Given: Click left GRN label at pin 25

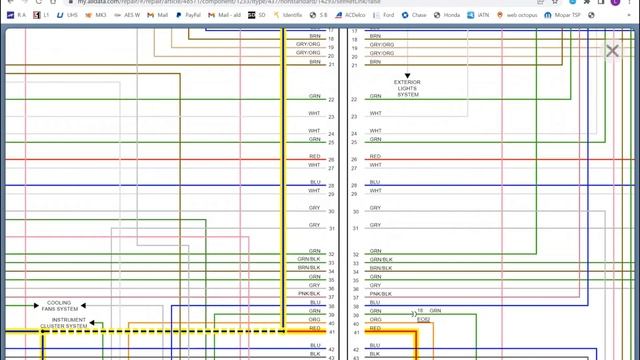Looking at the screenshot, I should pyautogui.click(x=315, y=139).
